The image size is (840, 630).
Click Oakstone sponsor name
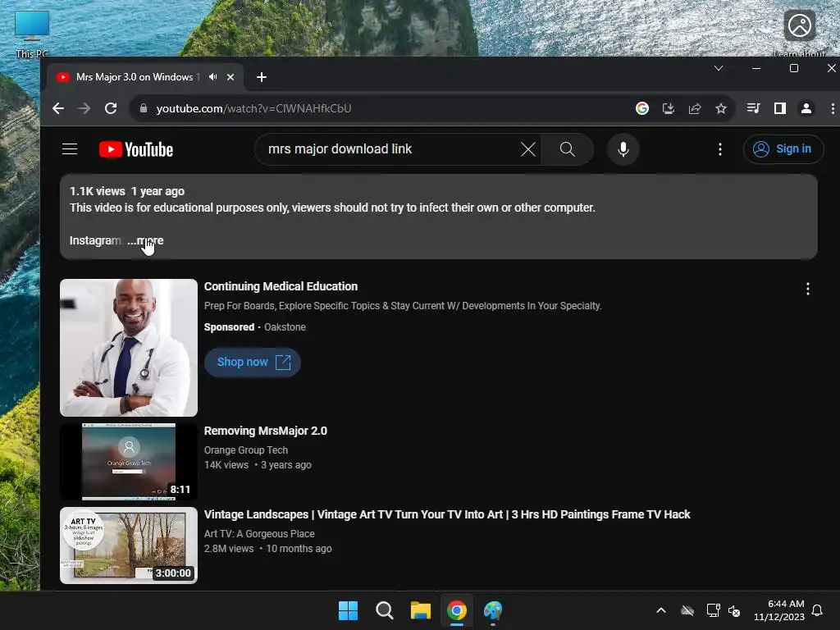tap(285, 327)
